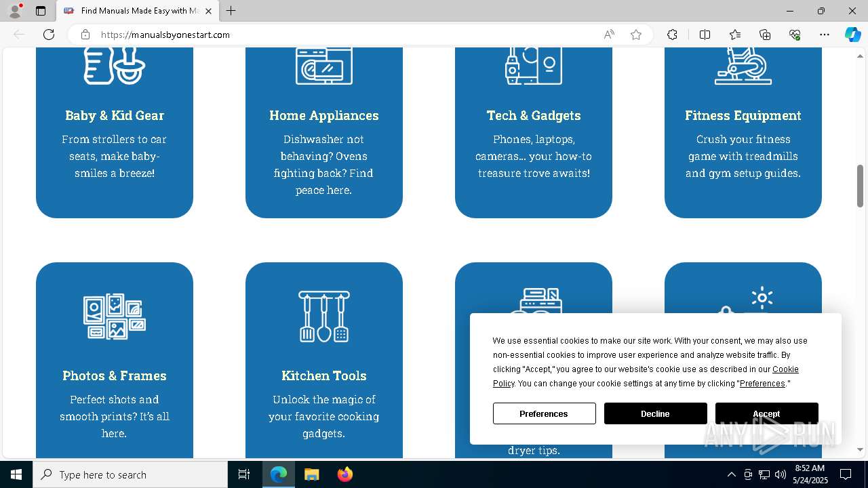Open tab actions menu
Screen dimensions: 868x488
pos(41,11)
